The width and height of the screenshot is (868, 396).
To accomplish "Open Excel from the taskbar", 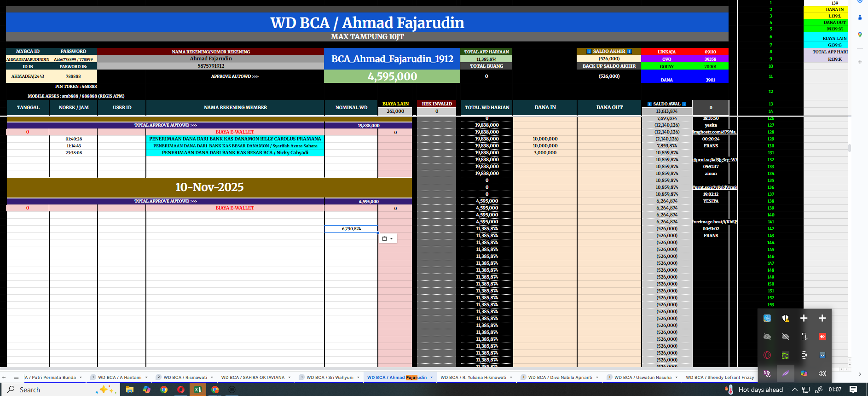I will pos(198,390).
